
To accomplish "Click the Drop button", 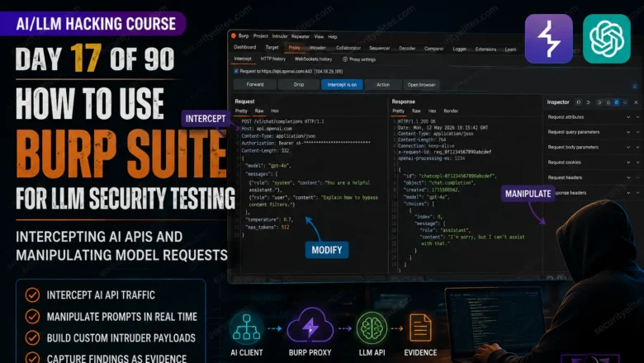I will pos(299,84).
